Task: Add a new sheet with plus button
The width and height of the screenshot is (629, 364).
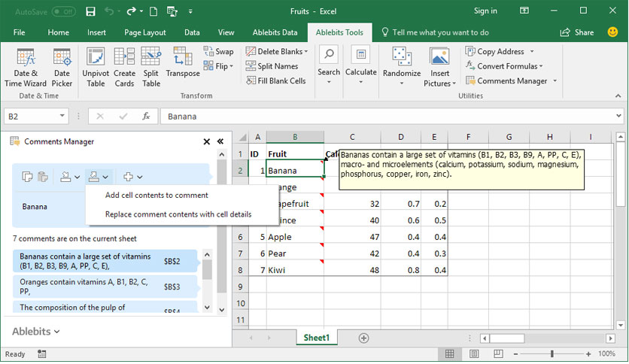Action: [x=363, y=338]
